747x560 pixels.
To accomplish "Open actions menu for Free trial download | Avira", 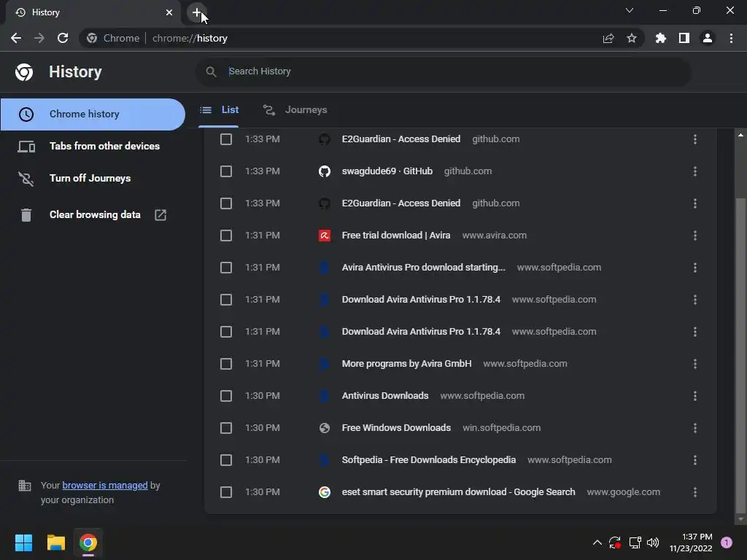I will click(x=695, y=236).
